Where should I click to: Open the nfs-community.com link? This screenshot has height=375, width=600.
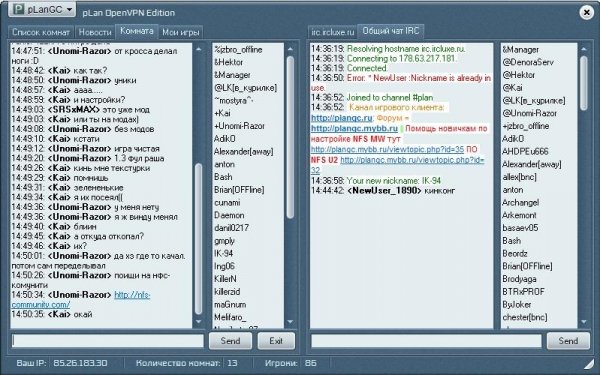click(81, 300)
